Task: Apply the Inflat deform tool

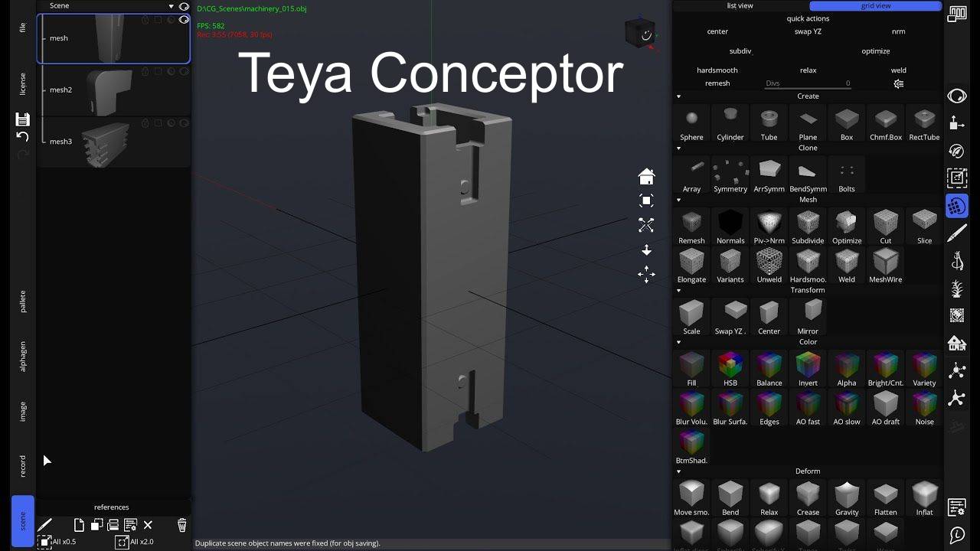Action: (923, 496)
